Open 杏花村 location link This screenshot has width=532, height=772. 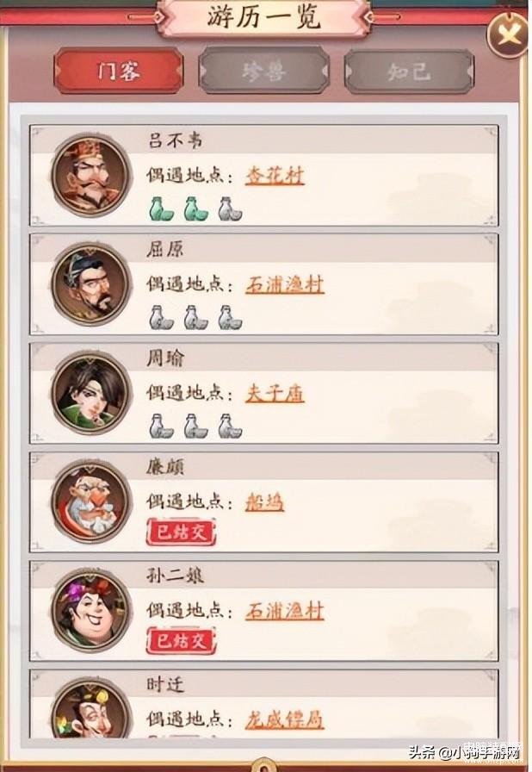(x=275, y=176)
